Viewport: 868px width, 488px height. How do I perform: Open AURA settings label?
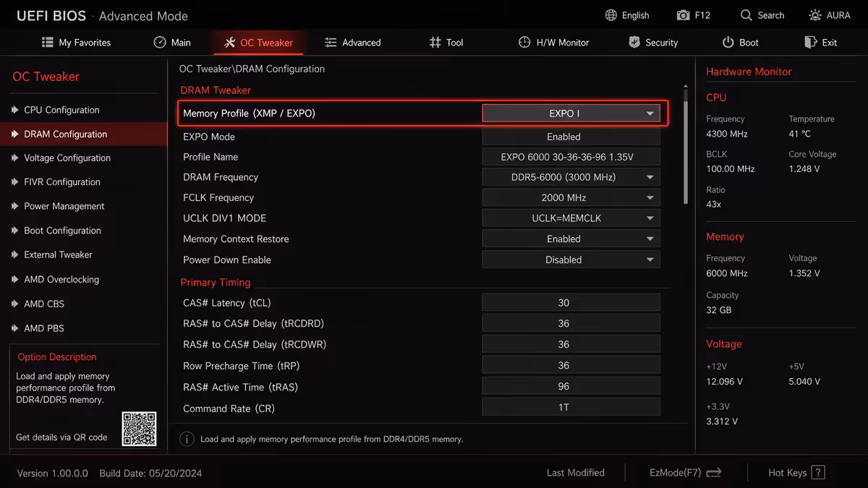[x=839, y=15]
